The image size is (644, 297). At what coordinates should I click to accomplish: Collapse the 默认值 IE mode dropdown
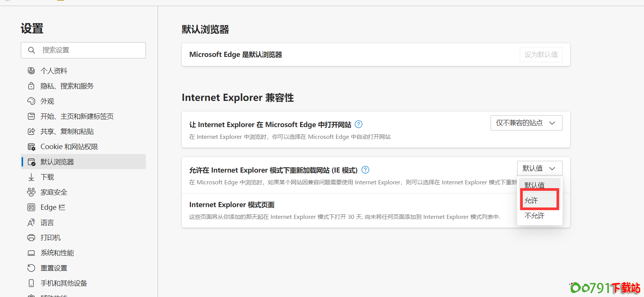[x=539, y=168]
